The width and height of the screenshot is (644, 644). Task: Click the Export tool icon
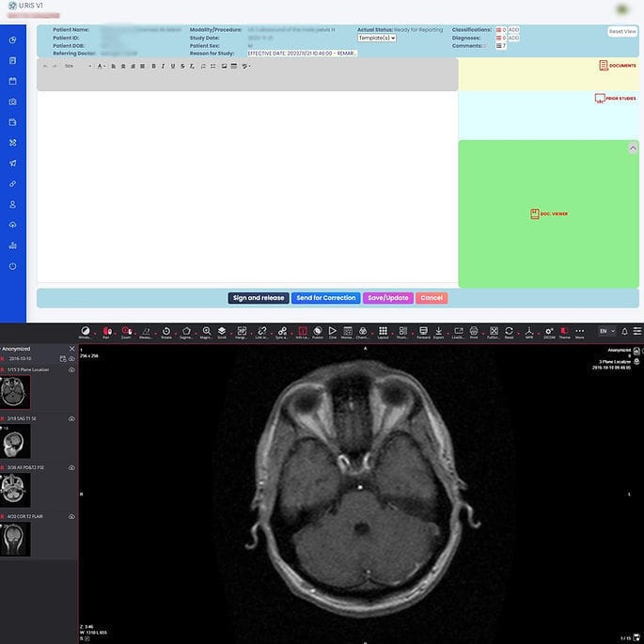click(438, 332)
